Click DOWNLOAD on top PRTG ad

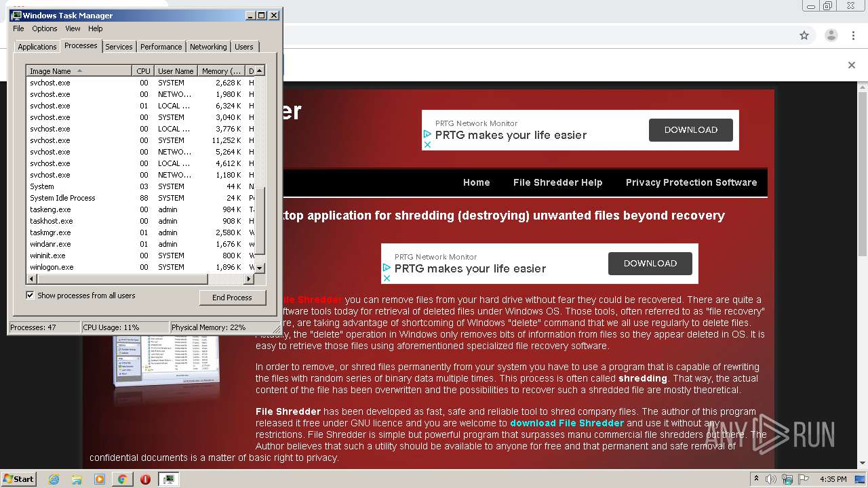[691, 130]
